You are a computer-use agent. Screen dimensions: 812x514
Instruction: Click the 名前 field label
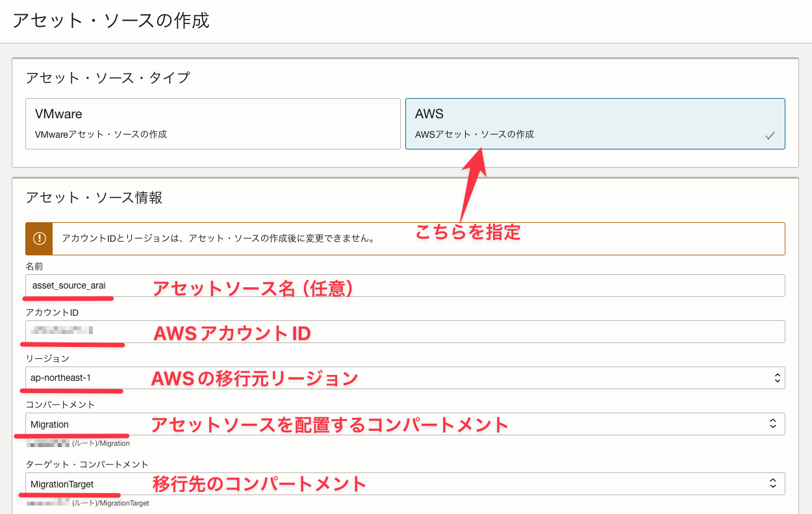34,266
